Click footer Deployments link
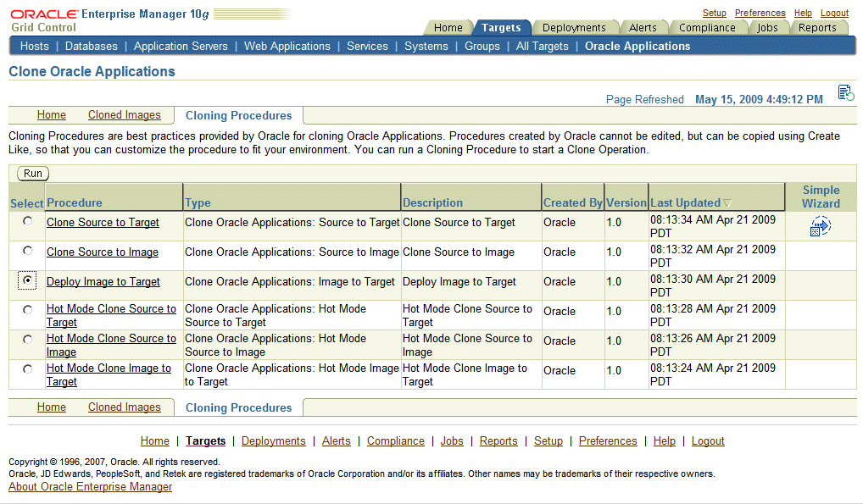 274,440
